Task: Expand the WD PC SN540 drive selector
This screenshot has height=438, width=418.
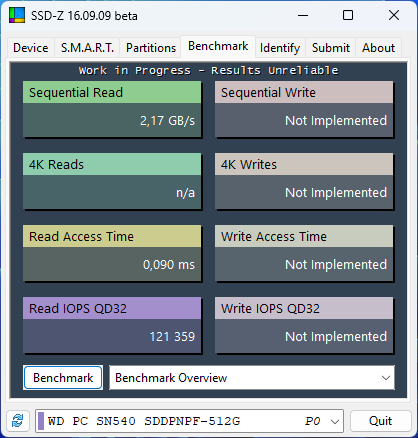Action: pyautogui.click(x=189, y=421)
